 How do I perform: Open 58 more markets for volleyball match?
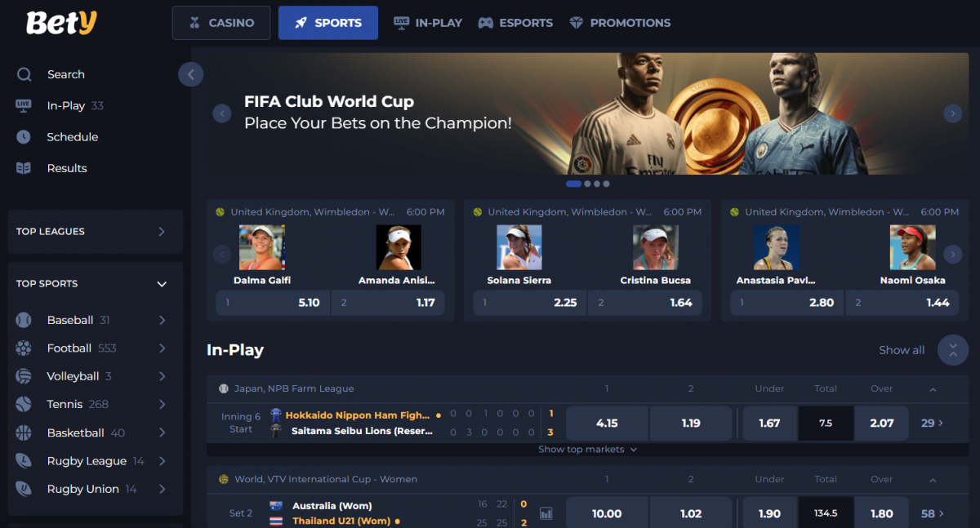point(932,513)
